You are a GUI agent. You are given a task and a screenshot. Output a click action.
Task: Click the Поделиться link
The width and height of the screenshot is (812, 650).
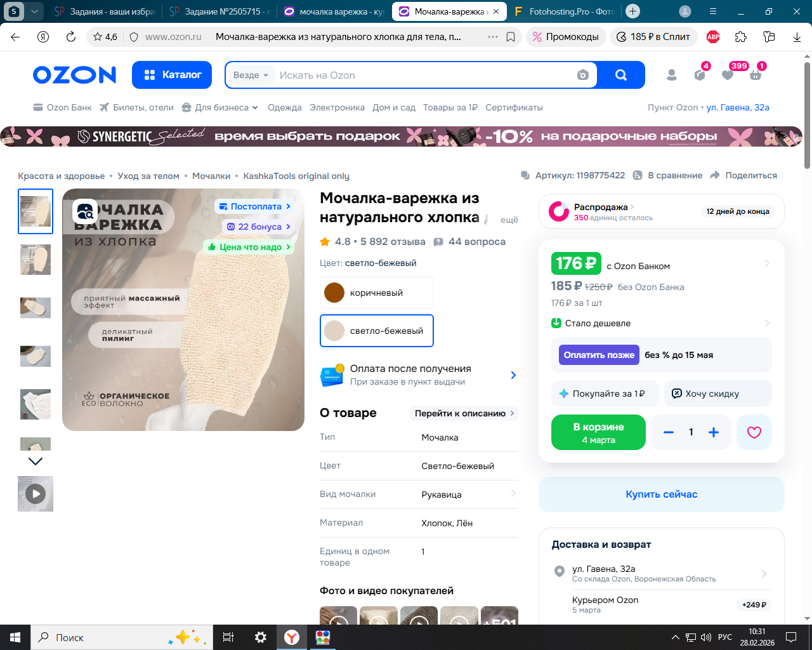pyautogui.click(x=743, y=175)
